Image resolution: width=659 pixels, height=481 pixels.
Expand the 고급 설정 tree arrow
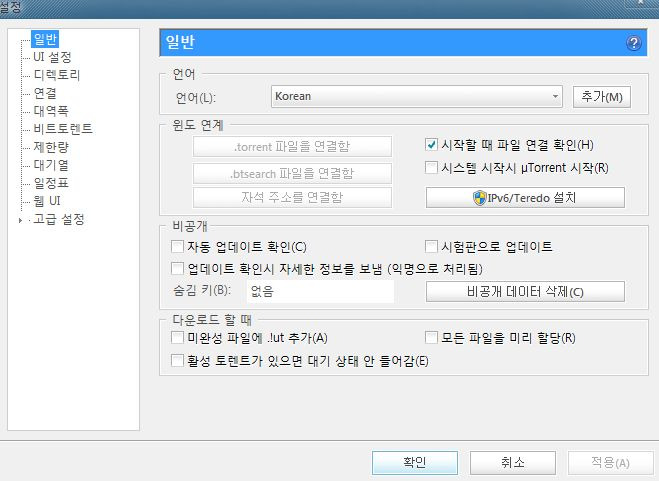click(20, 220)
